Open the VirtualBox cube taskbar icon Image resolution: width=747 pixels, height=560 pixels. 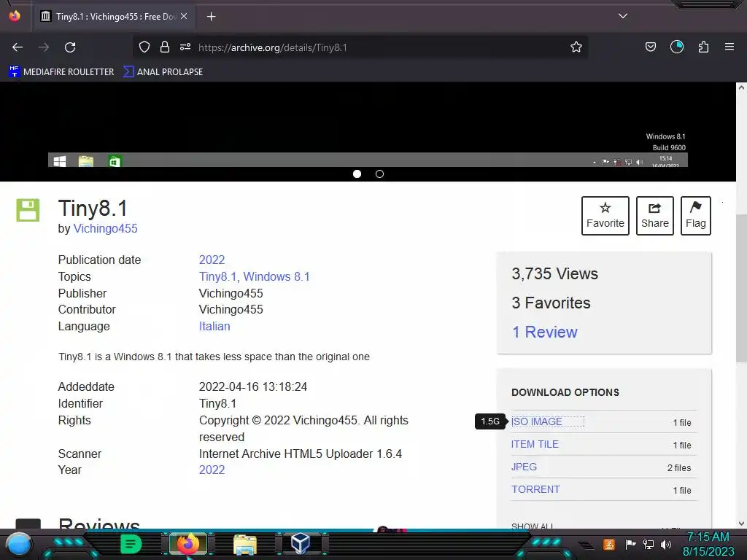[x=301, y=543]
